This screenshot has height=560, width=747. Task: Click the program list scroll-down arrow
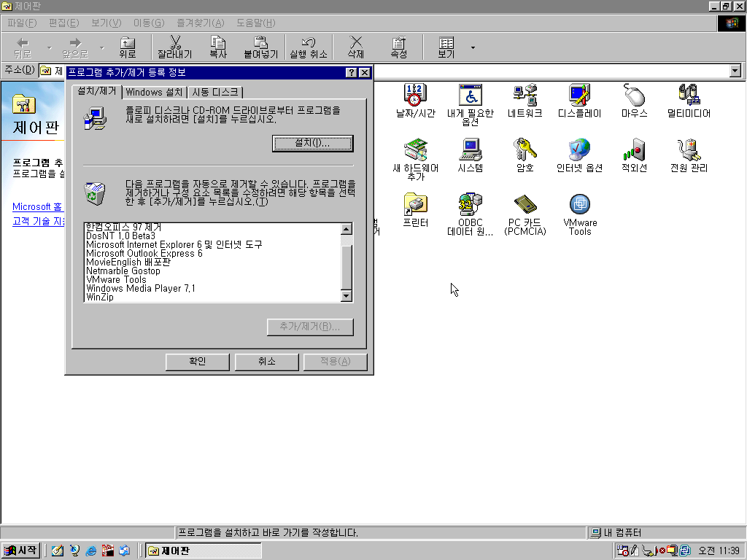pos(347,296)
